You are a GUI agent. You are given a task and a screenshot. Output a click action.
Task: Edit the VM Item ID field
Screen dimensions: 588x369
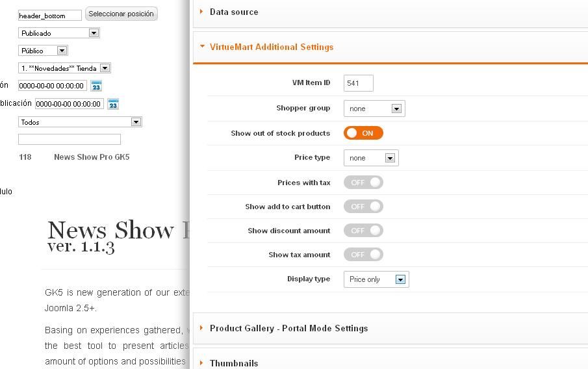[x=359, y=83]
